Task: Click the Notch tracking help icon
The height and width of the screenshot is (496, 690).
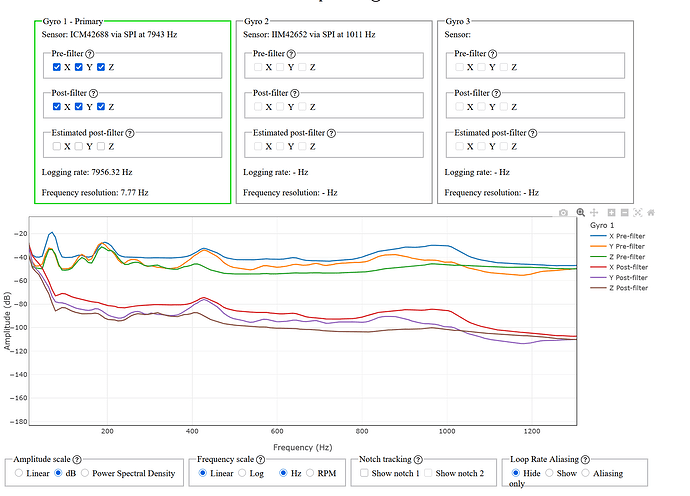Action: tap(418, 459)
